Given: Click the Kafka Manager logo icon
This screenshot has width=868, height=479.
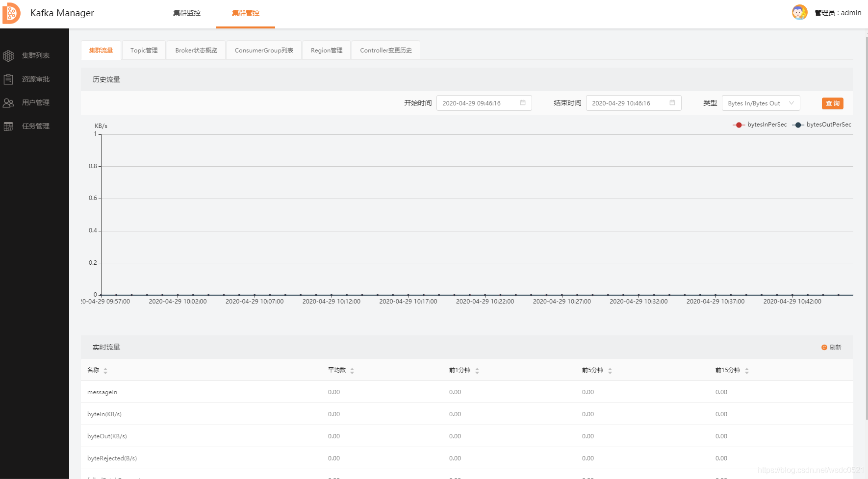Looking at the screenshot, I should coord(11,13).
